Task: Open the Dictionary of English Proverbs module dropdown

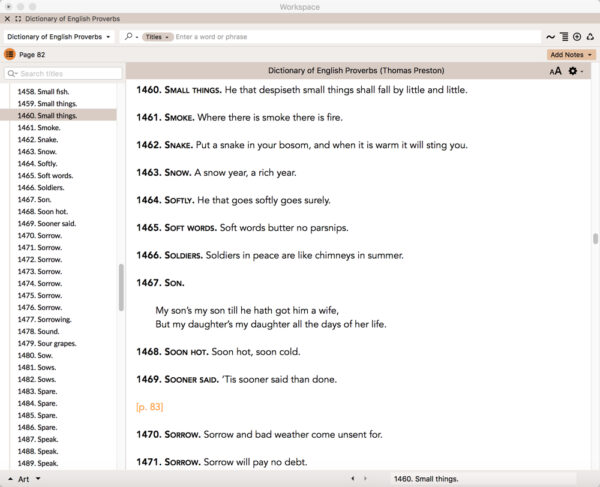Action: tap(59, 37)
